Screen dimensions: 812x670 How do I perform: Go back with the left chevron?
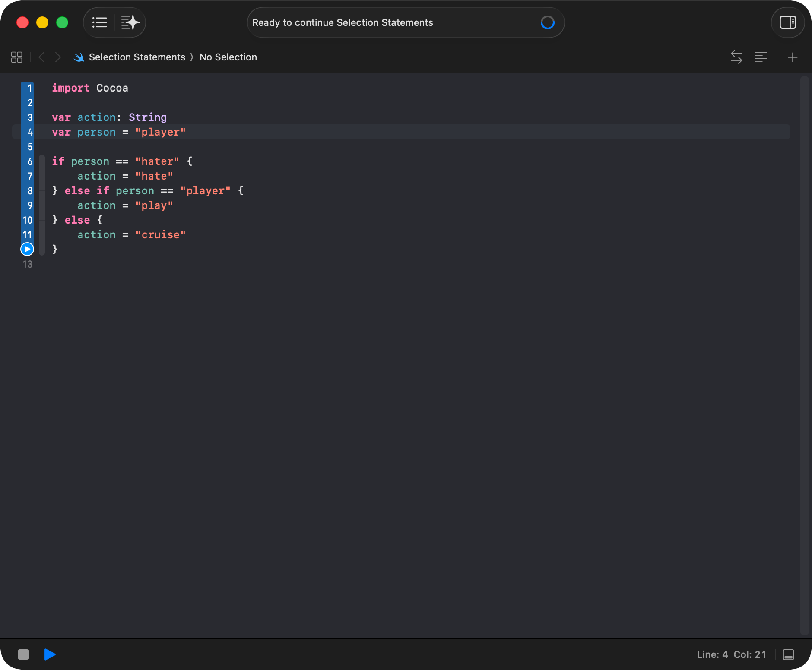(x=41, y=57)
